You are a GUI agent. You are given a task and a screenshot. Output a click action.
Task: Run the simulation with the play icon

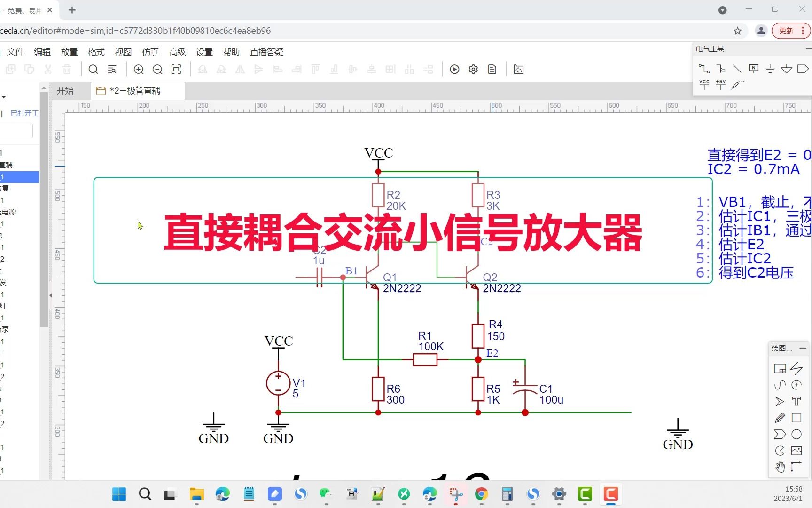[x=454, y=69]
